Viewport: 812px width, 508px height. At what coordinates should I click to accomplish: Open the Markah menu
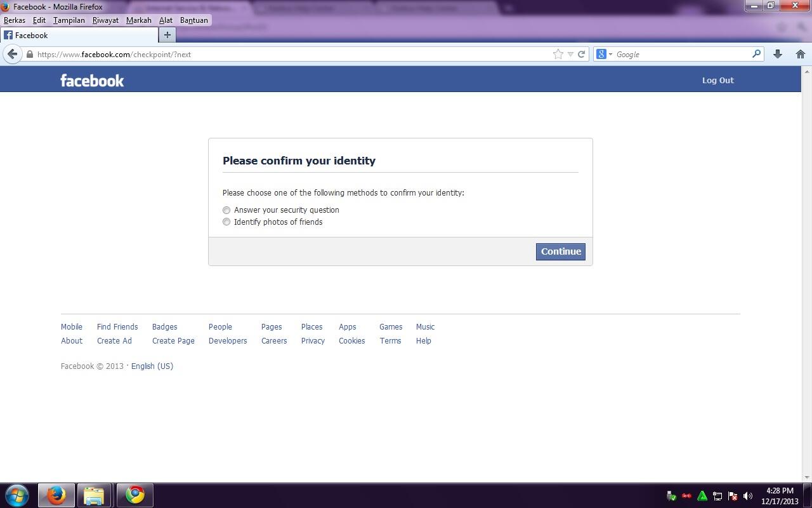click(x=139, y=20)
